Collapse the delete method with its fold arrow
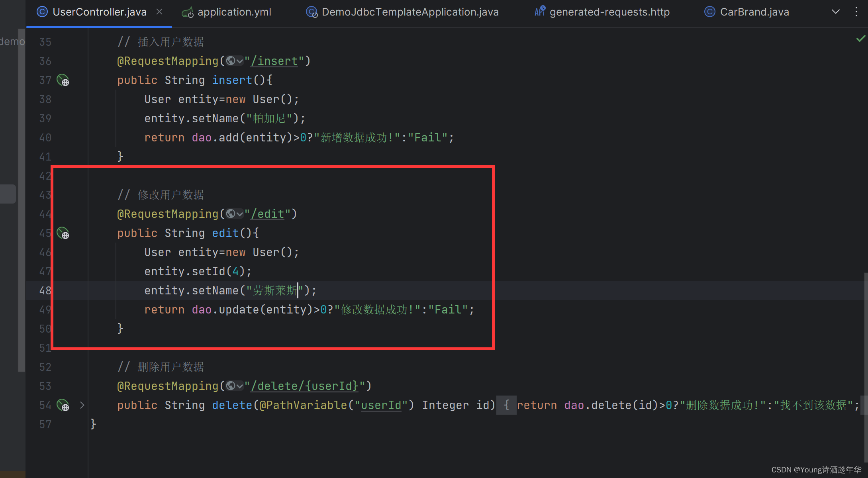 (x=82, y=405)
